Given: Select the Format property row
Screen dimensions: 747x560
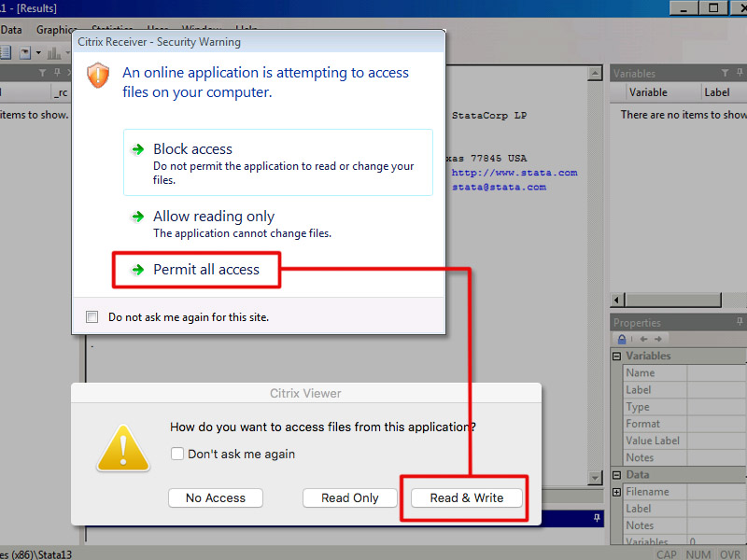Looking at the screenshot, I should click(x=684, y=424).
